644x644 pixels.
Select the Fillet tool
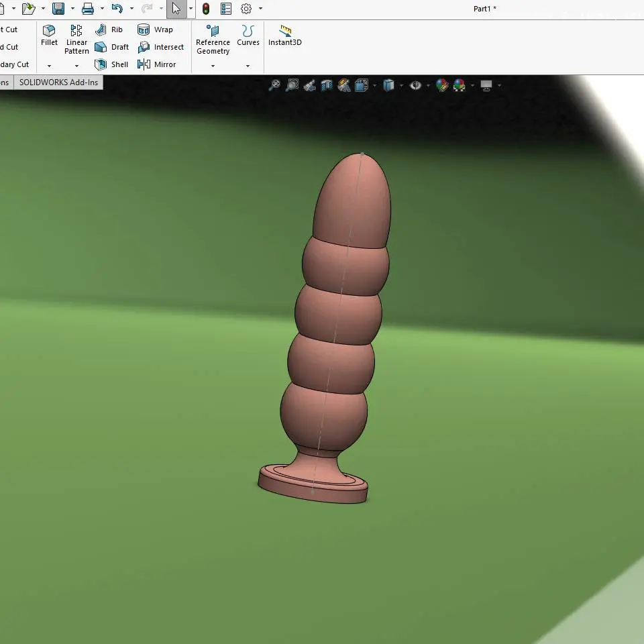coord(49,36)
